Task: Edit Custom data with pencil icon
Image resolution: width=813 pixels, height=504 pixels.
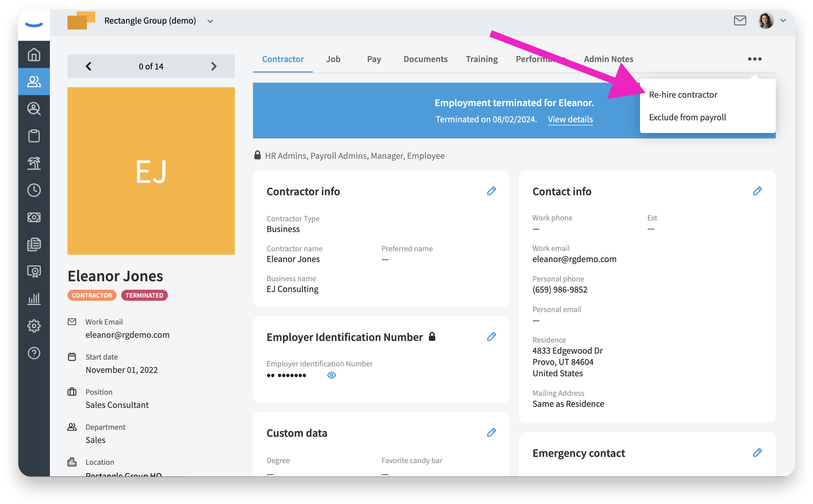Action: click(x=491, y=433)
